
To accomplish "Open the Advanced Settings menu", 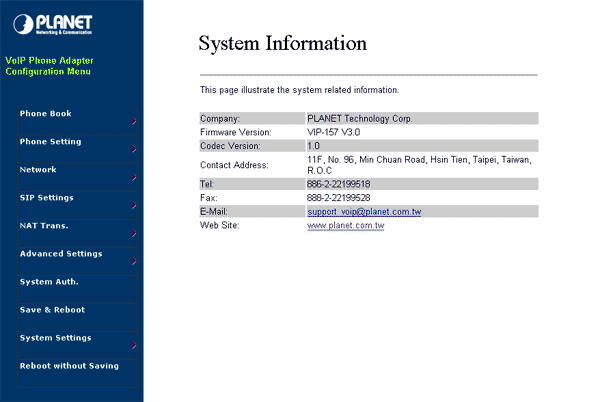I will point(61,254).
